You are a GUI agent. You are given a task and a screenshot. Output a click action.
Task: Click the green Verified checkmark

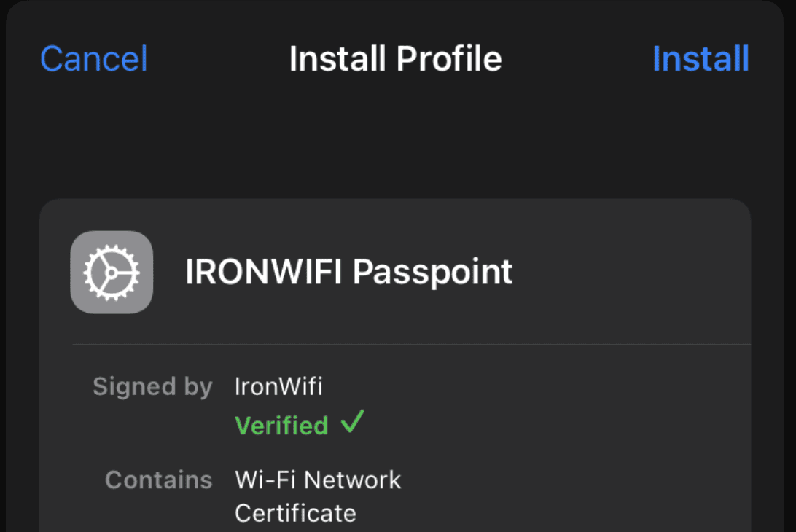(352, 422)
